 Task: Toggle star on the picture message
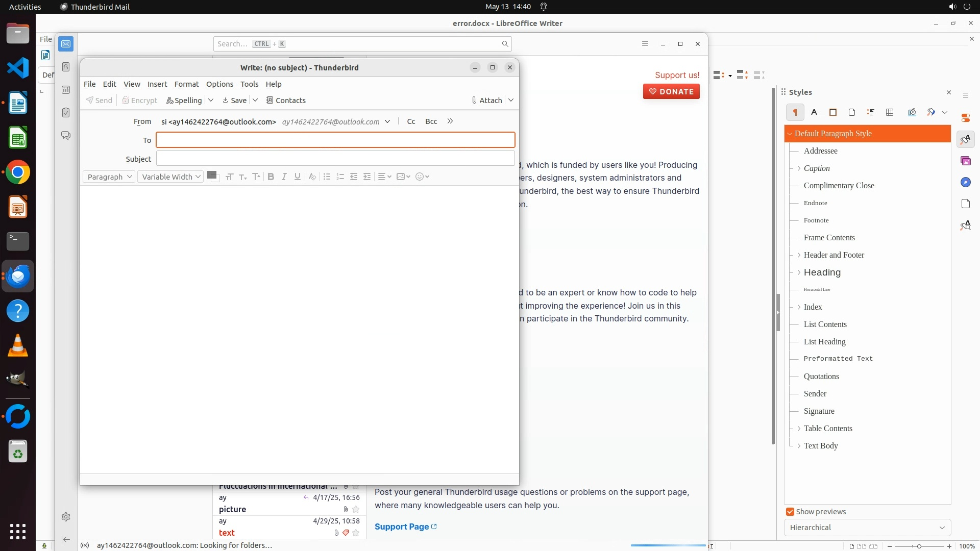point(356,509)
